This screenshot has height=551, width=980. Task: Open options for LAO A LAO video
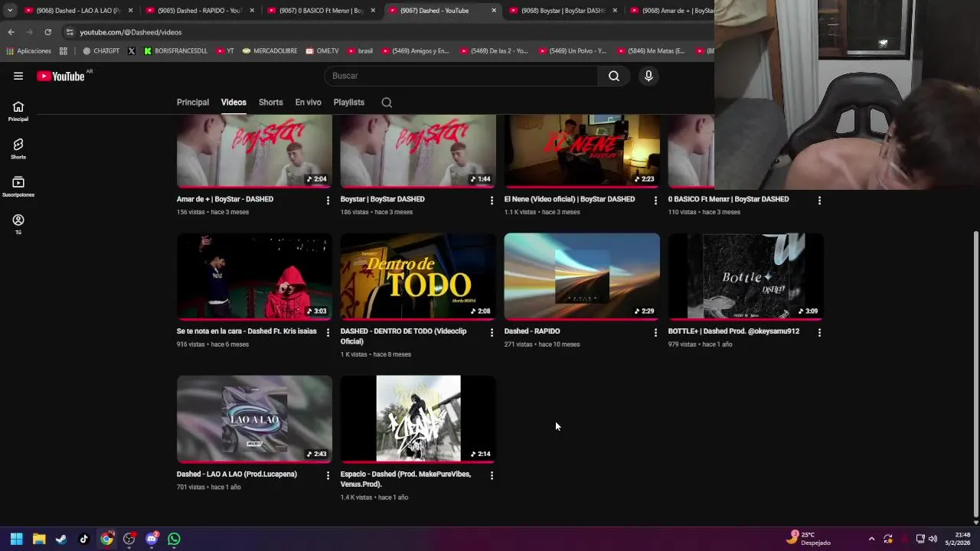tap(328, 475)
